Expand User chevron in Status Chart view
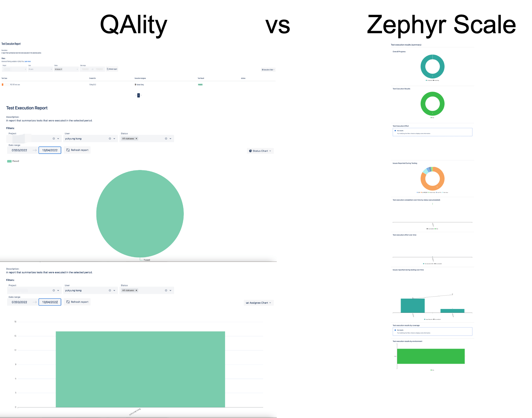The image size is (532, 418). [x=114, y=139]
